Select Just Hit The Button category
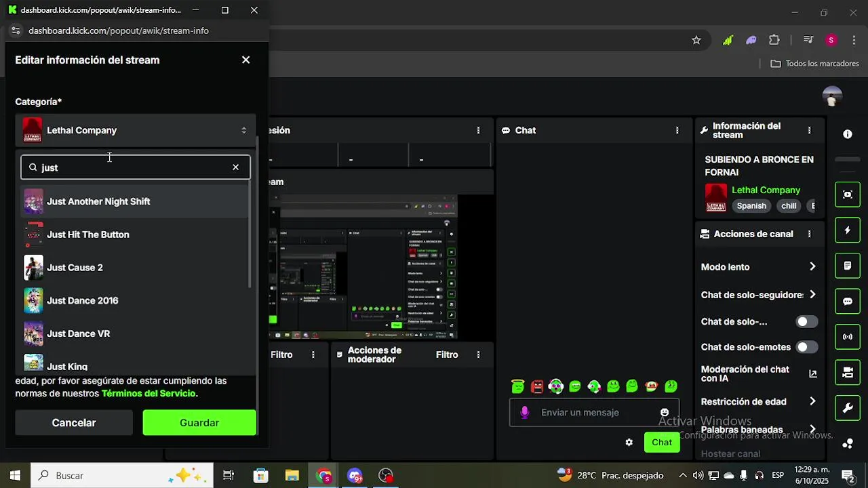Screen dimensions: 868x488 pyautogui.click(x=134, y=235)
